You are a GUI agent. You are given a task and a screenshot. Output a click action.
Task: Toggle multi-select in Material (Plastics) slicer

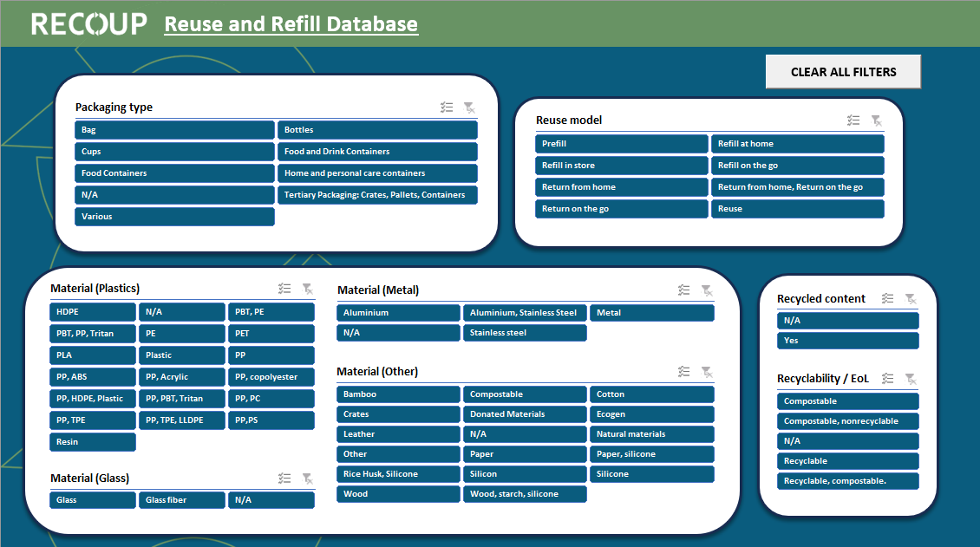click(284, 289)
